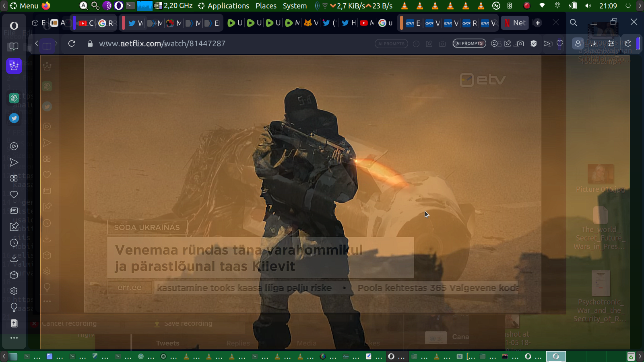The height and width of the screenshot is (362, 644).
Task: Open Pinboards from the sidebar
Action: [14, 227]
